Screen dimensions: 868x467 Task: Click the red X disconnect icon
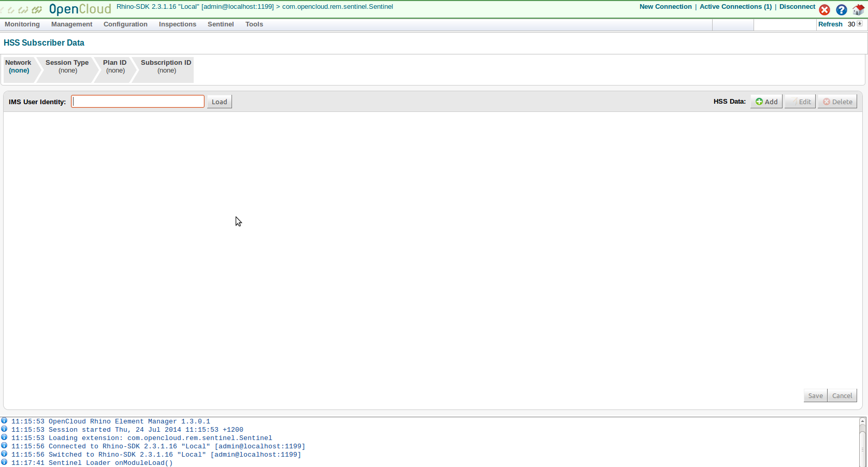click(x=824, y=10)
